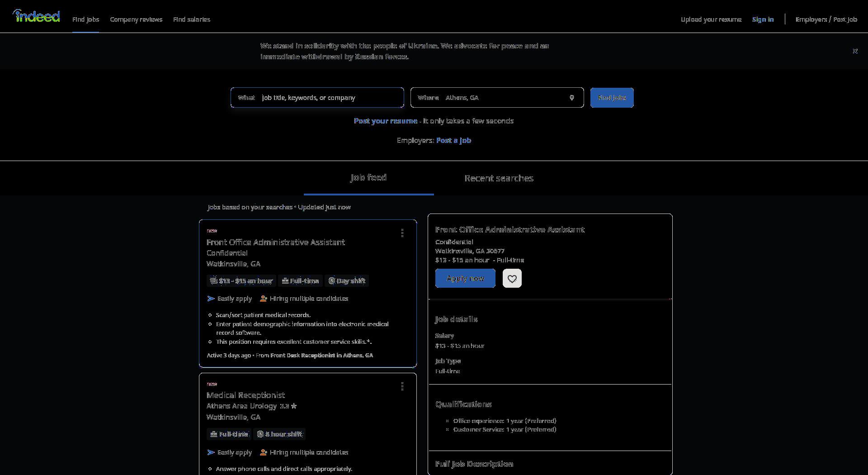Click the location pin icon in Where field
This screenshot has width=868, height=475.
tap(571, 98)
